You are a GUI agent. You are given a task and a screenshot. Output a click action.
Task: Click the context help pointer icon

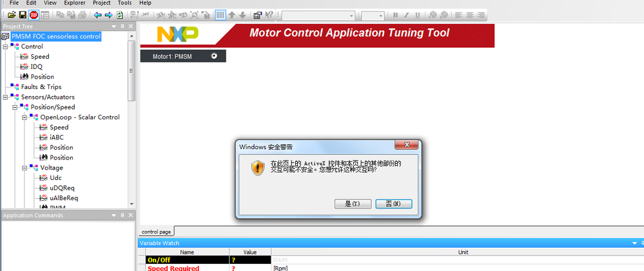click(269, 15)
